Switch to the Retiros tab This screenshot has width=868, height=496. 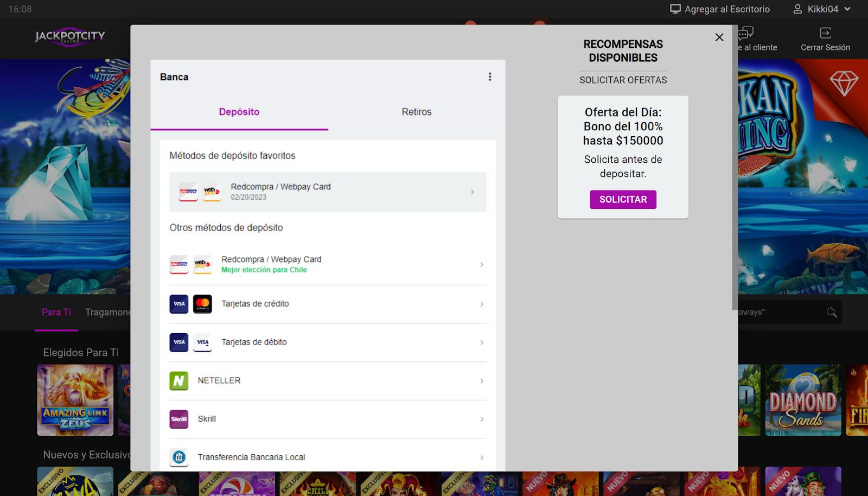coord(417,112)
